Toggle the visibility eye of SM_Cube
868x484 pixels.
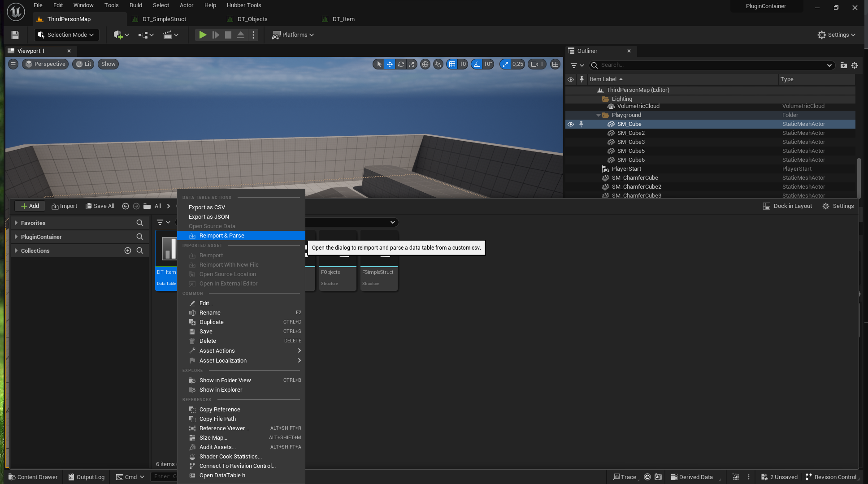coord(571,124)
